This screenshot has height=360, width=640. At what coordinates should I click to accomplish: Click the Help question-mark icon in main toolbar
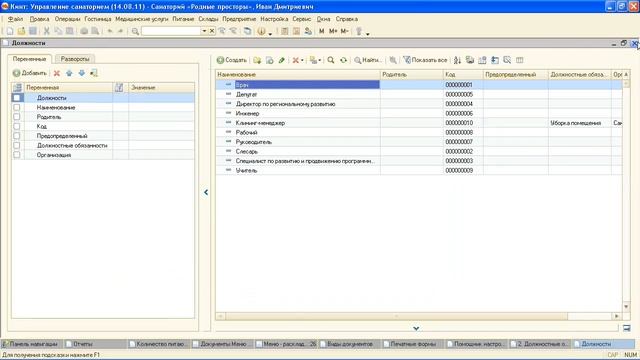262,31
